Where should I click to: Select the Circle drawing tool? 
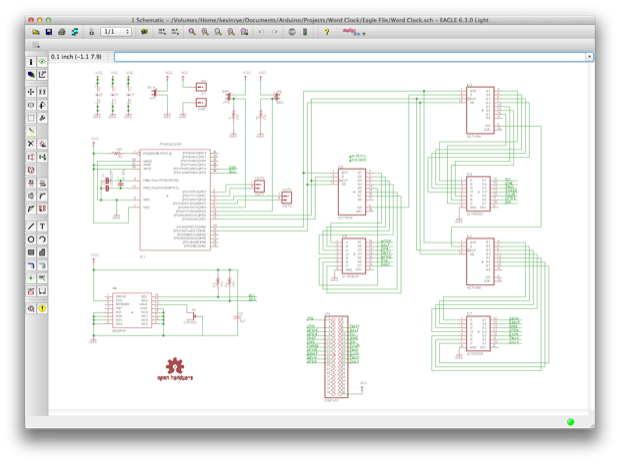point(31,239)
